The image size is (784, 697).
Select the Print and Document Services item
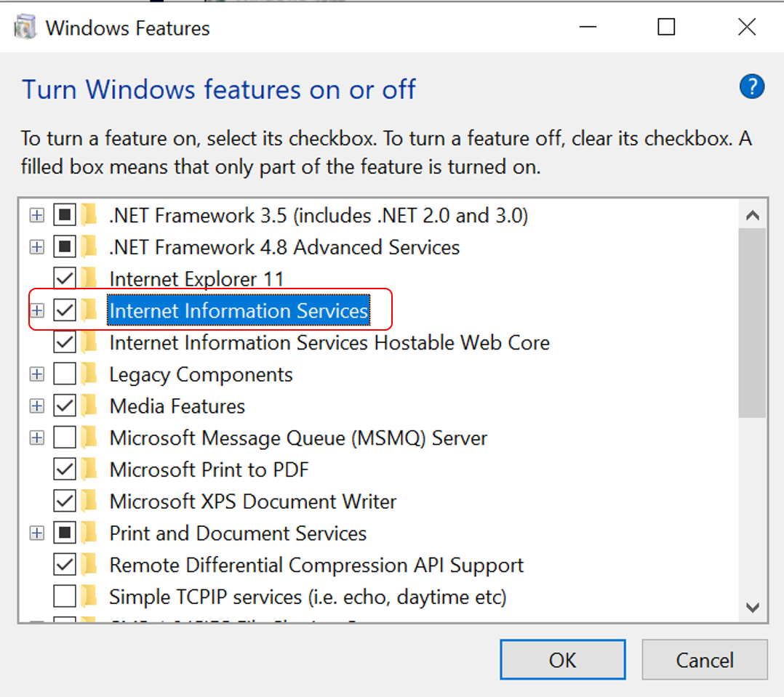click(x=237, y=533)
